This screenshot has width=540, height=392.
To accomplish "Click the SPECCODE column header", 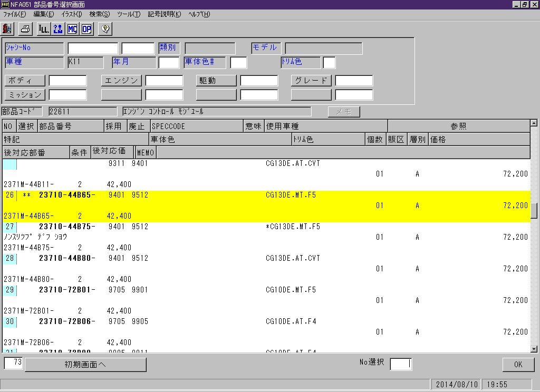I will 197,126.
